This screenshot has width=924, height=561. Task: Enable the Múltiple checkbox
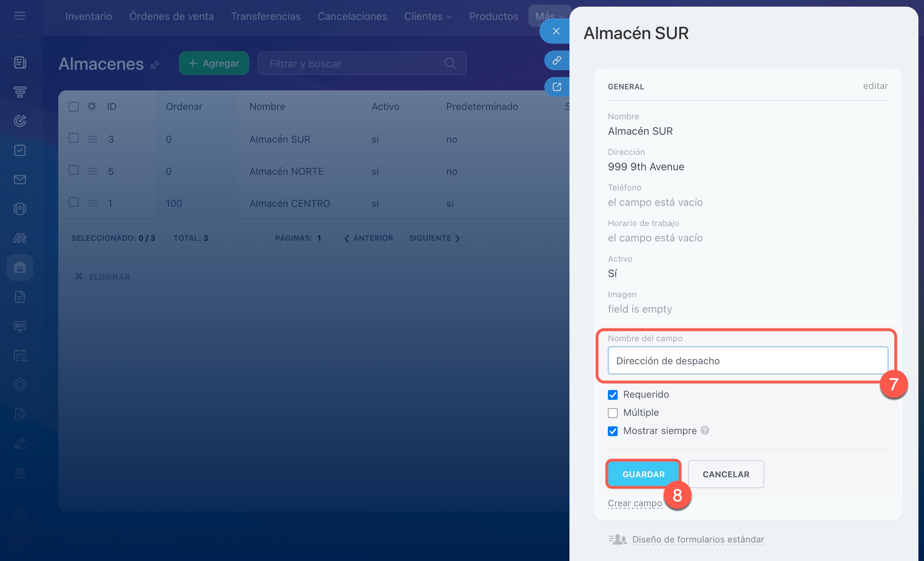point(612,413)
